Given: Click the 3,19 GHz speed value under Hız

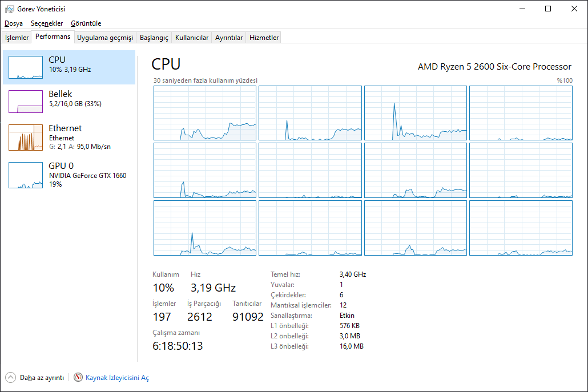Looking at the screenshot, I should pos(213,288).
